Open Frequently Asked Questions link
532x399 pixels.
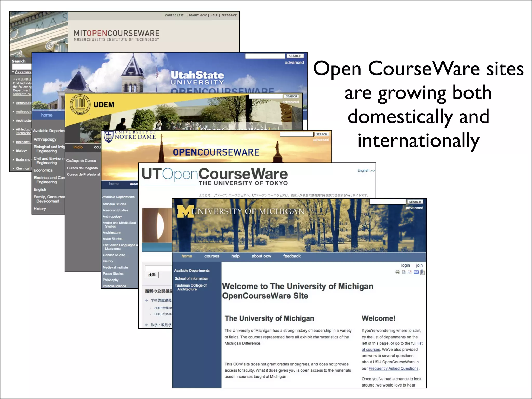click(x=394, y=368)
